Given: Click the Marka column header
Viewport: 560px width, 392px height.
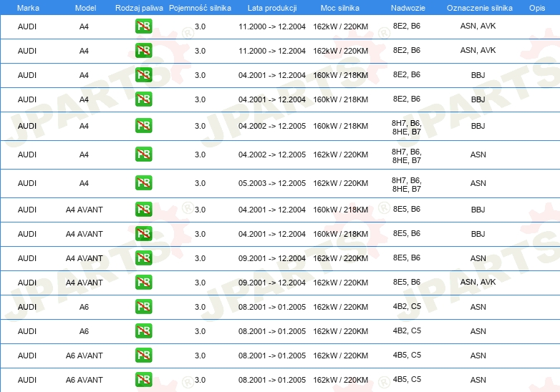Looking at the screenshot, I should pos(28,8).
